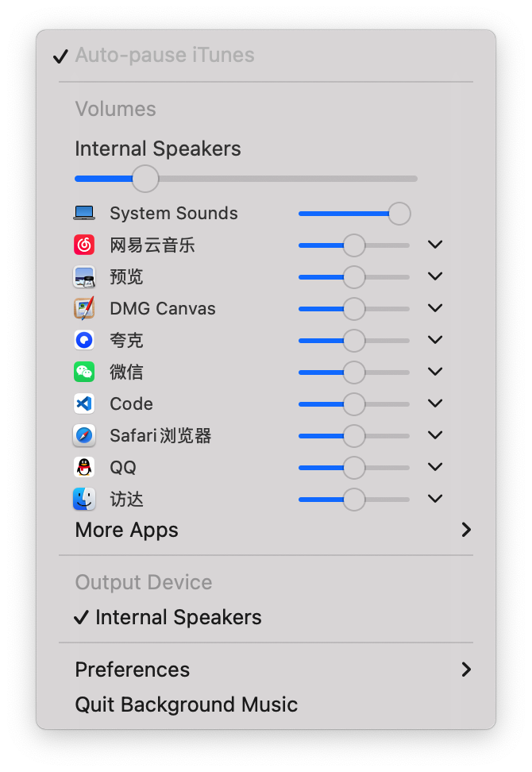532x772 pixels.
Task: Click the Visual Studio Code icon
Action: point(84,403)
